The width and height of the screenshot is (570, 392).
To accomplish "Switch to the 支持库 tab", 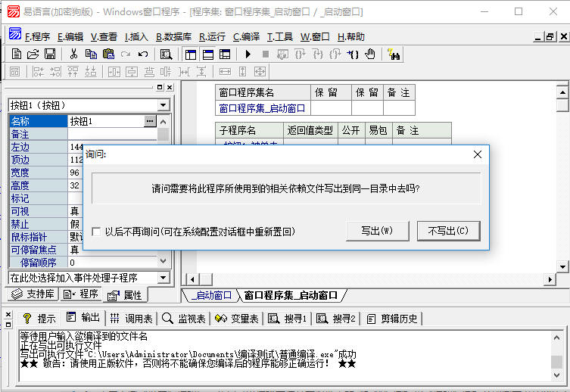I will point(33,294).
